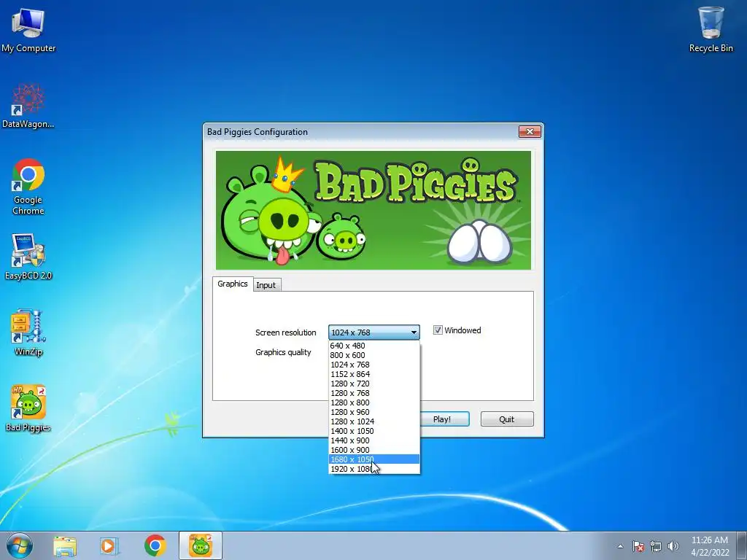Pick 1280 x 720 resolution
The width and height of the screenshot is (747, 560).
374,384
